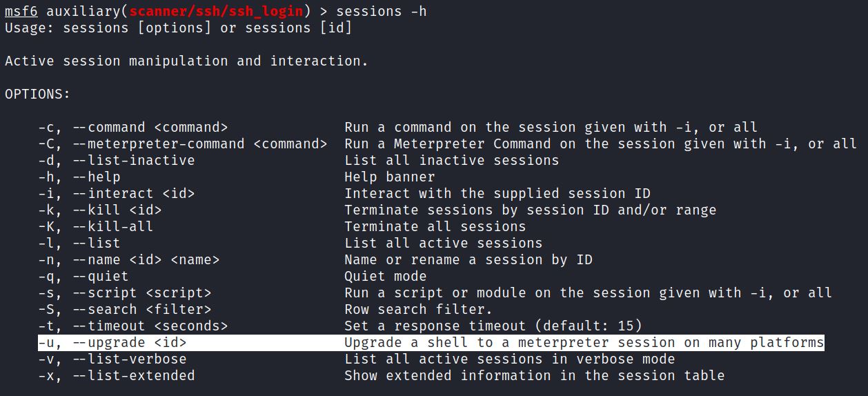
Task: Click the underlined msf6 prompt text
Action: [21, 12]
